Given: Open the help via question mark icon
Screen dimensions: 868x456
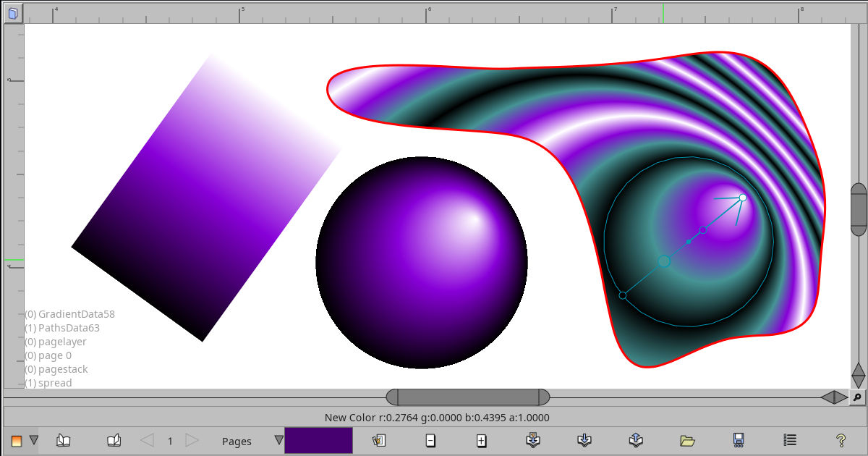Looking at the screenshot, I should [x=841, y=439].
